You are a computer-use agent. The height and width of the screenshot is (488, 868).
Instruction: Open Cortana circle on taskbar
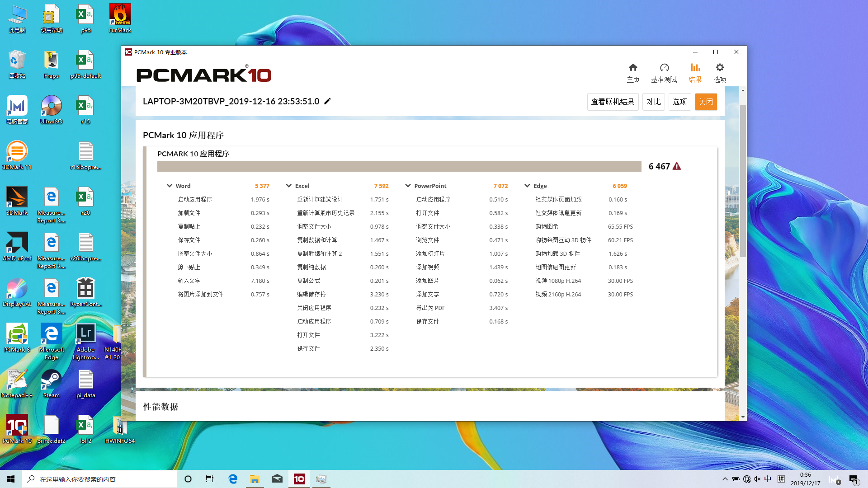[x=188, y=479]
